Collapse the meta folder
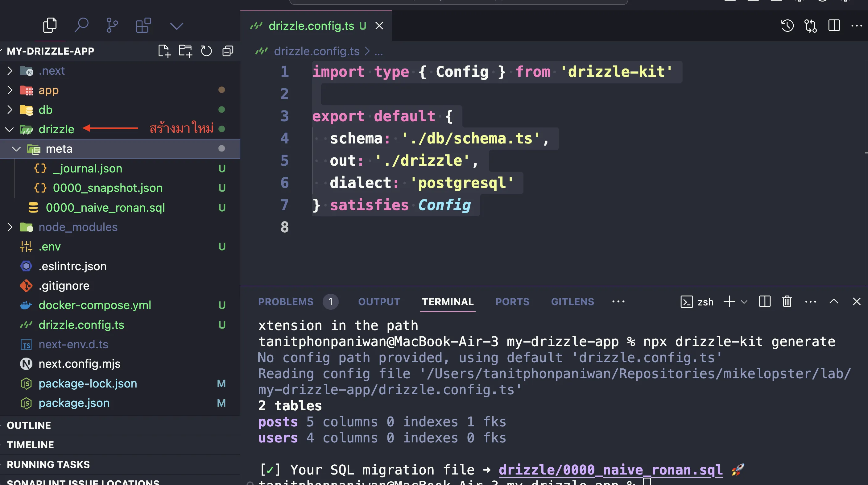The height and width of the screenshot is (485, 868). point(120,149)
